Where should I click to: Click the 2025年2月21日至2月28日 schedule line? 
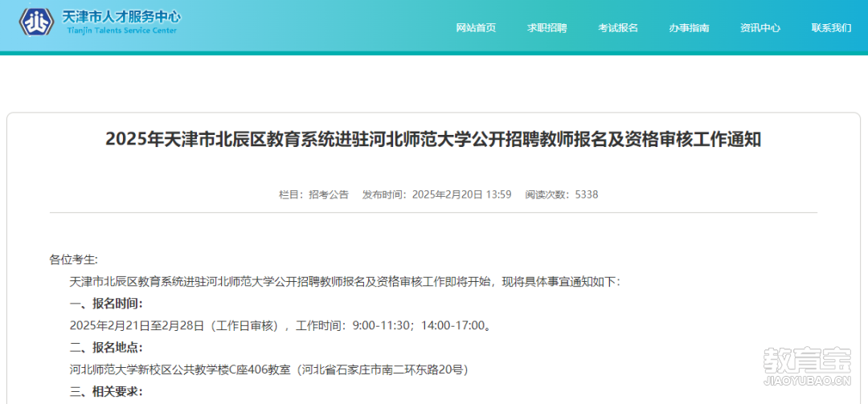[280, 325]
